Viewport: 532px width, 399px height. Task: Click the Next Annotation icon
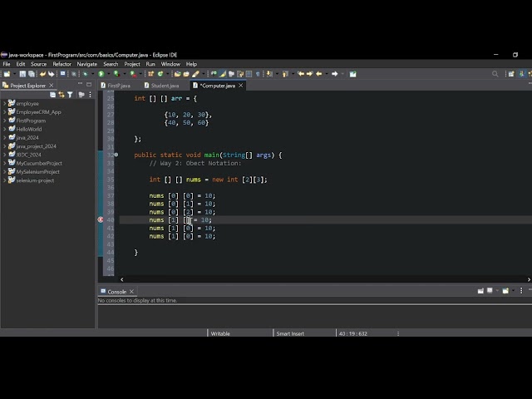[269, 74]
